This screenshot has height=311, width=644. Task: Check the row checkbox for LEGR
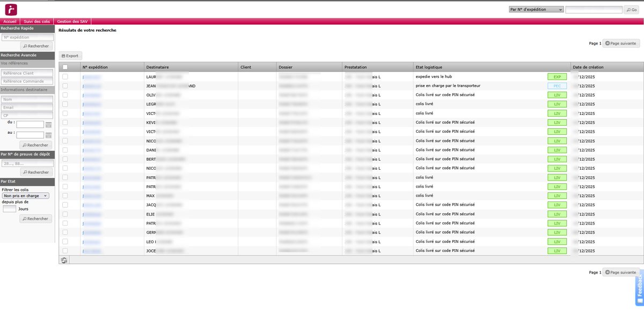click(65, 104)
